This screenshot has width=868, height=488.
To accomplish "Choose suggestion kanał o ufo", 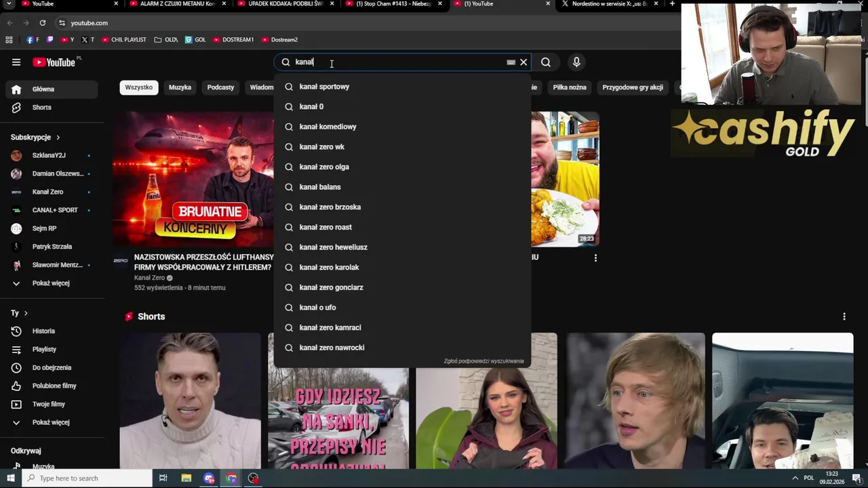I will (x=402, y=308).
